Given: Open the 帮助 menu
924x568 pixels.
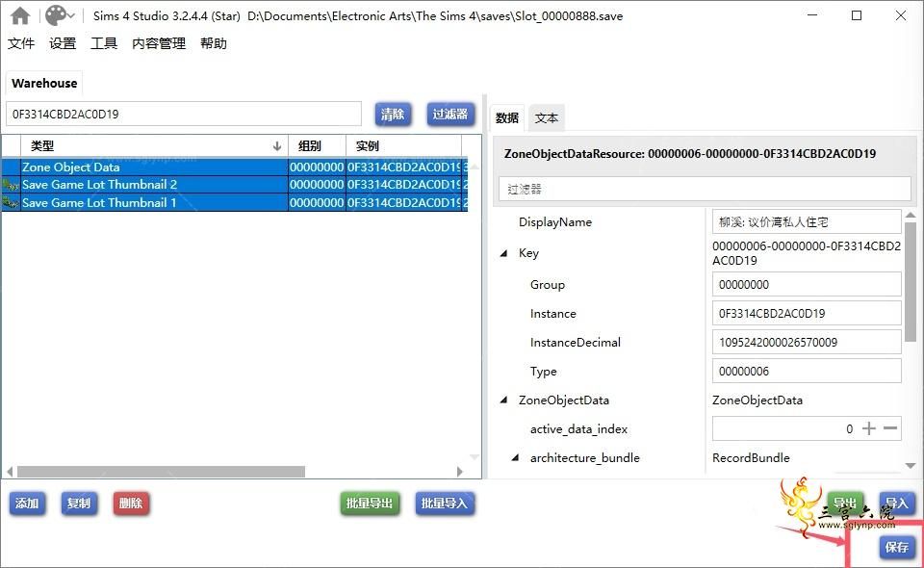Looking at the screenshot, I should 214,43.
